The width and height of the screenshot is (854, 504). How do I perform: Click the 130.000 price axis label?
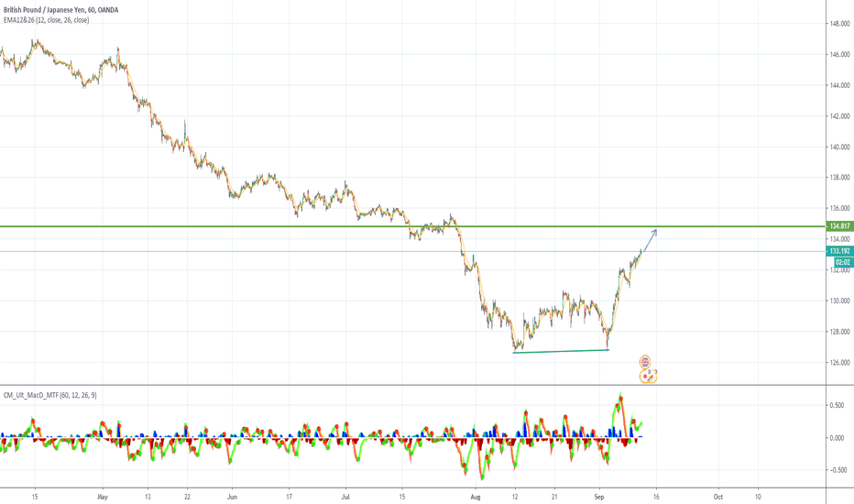coord(839,301)
